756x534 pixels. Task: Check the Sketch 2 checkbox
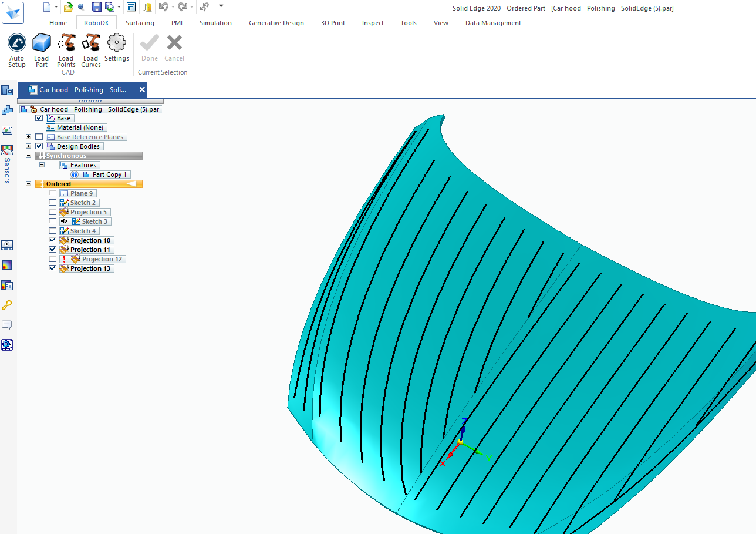53,203
